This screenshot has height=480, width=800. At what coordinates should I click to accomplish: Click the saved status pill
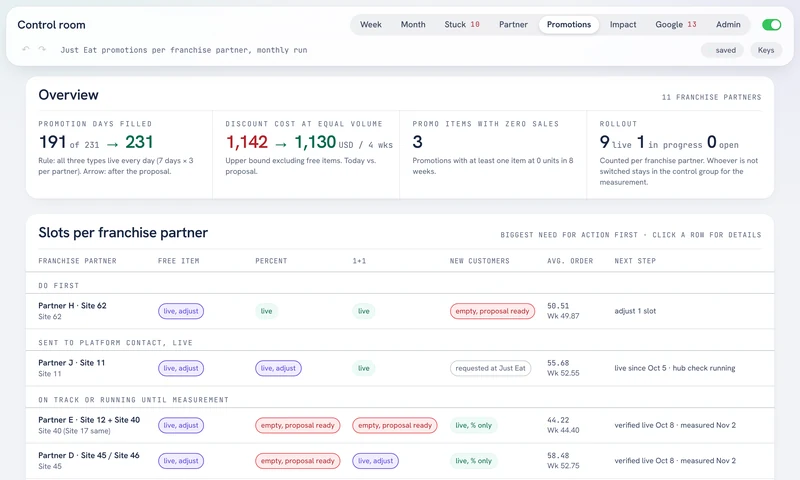tap(722, 50)
